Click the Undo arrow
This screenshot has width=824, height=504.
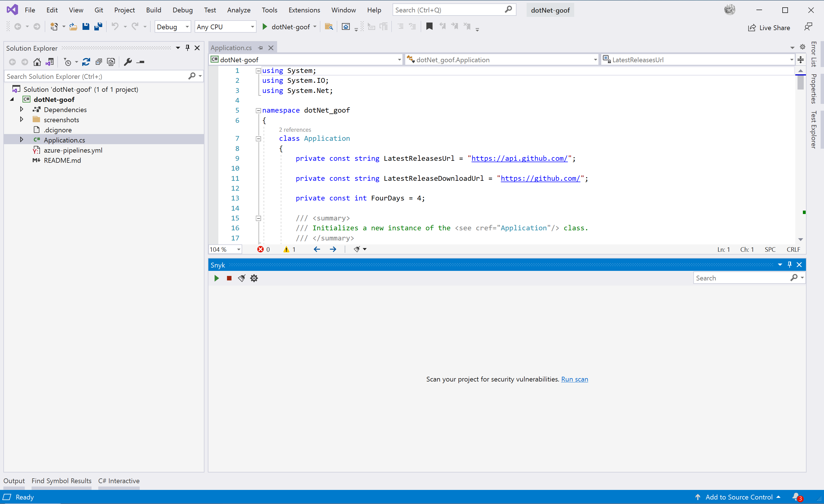point(115,26)
